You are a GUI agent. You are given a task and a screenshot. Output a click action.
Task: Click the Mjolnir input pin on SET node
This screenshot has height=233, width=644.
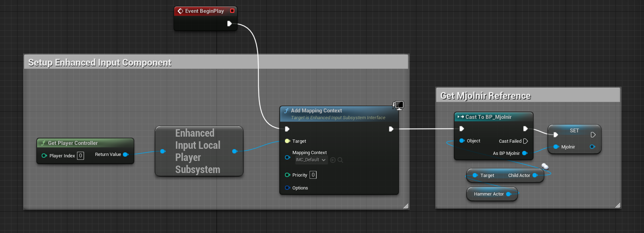tap(556, 147)
